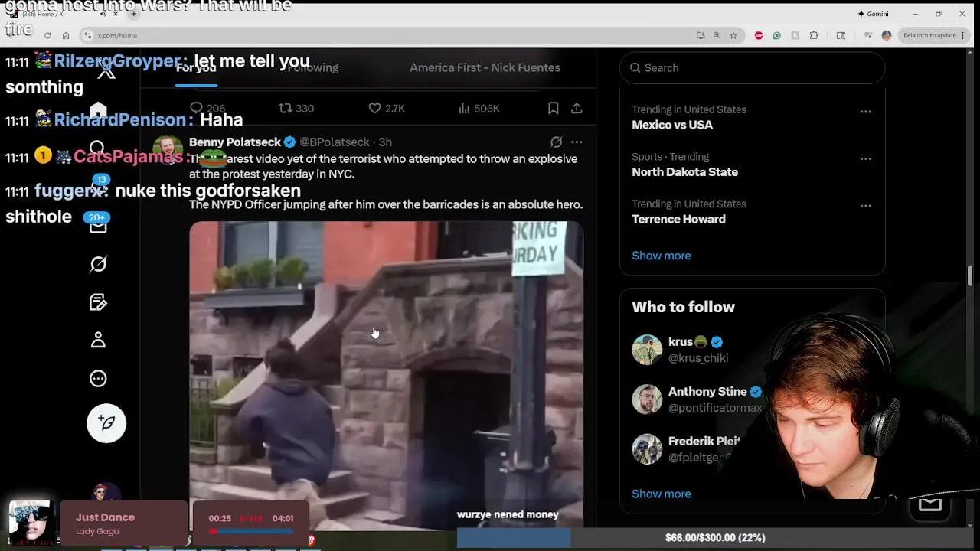Viewport: 980px width, 551px height.
Task: Click Relaunch to update button
Action: click(929, 35)
